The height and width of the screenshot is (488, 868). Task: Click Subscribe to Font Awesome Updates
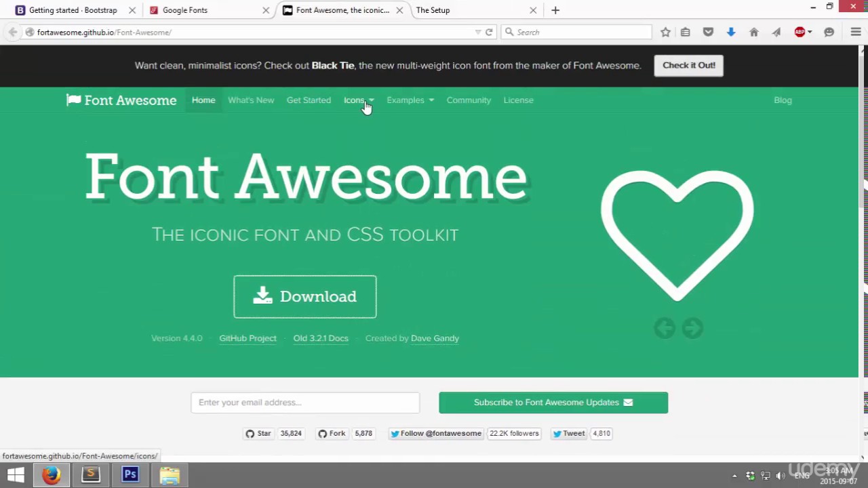pos(553,403)
